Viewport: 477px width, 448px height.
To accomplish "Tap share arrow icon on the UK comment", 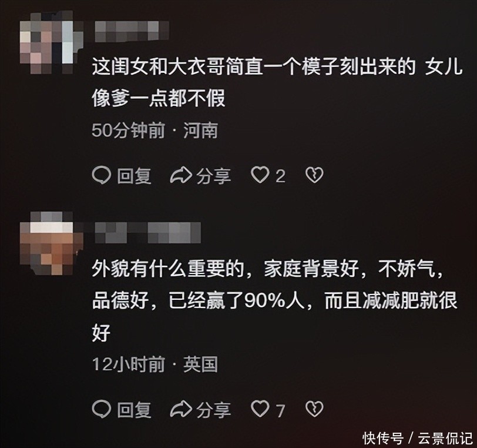I will tap(181, 409).
